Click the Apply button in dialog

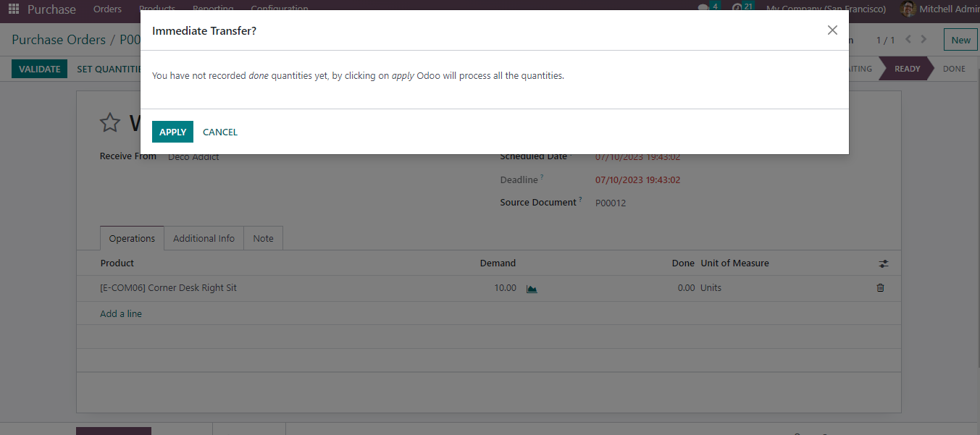pyautogui.click(x=172, y=132)
